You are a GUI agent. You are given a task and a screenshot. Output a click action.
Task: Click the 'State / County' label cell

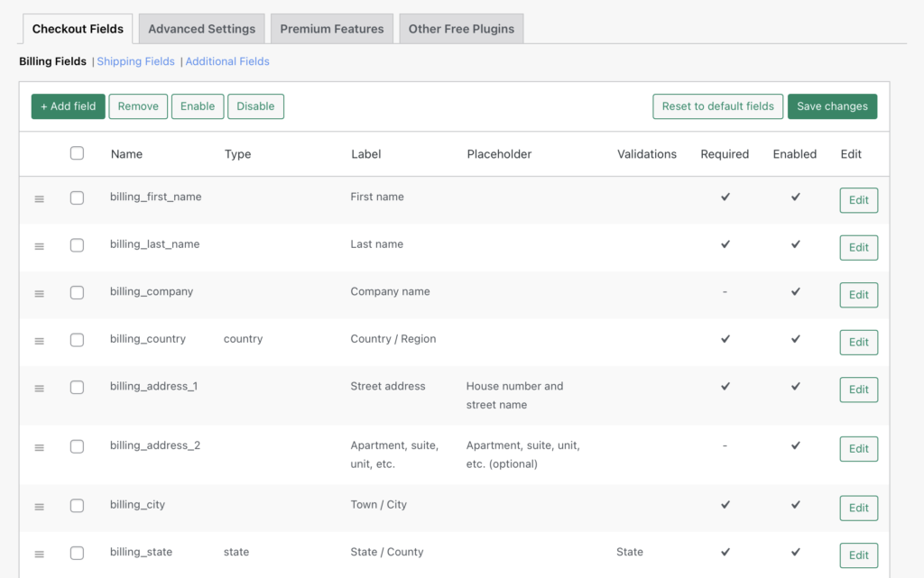point(386,552)
